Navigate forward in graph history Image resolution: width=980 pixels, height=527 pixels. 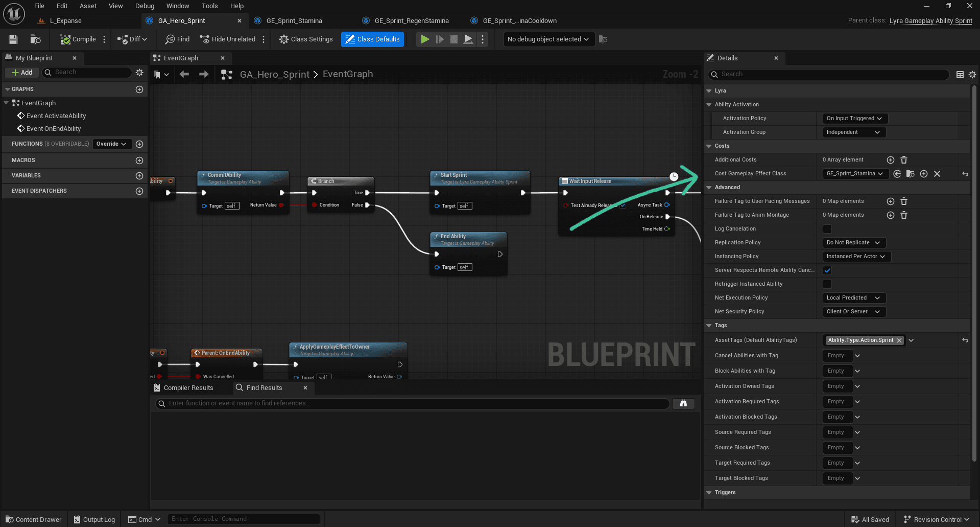(x=204, y=75)
